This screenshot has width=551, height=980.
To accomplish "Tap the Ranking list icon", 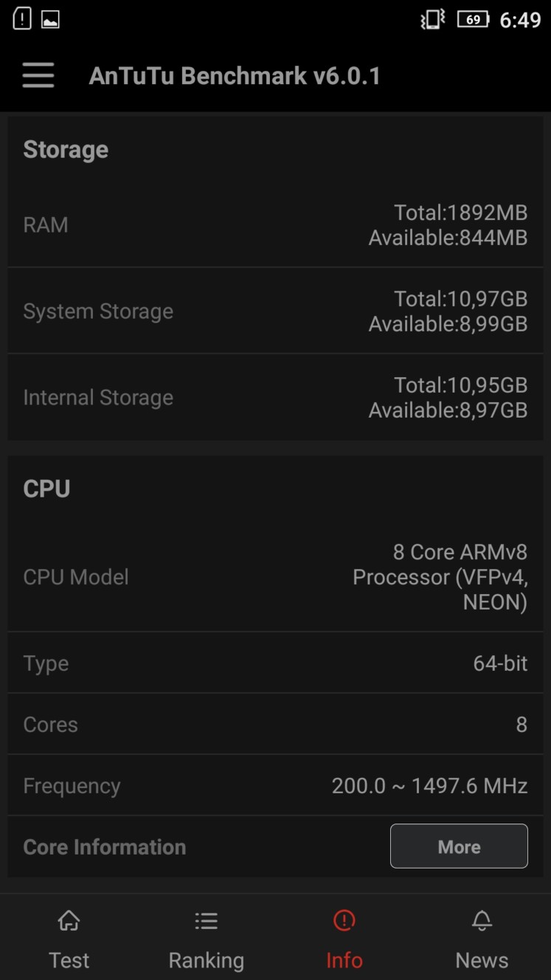I will [x=207, y=920].
